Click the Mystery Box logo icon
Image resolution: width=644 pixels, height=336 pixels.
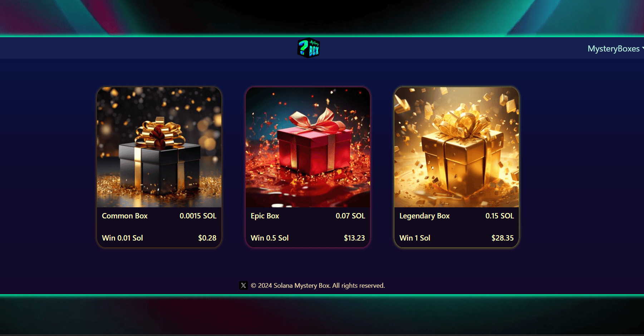[x=308, y=48]
